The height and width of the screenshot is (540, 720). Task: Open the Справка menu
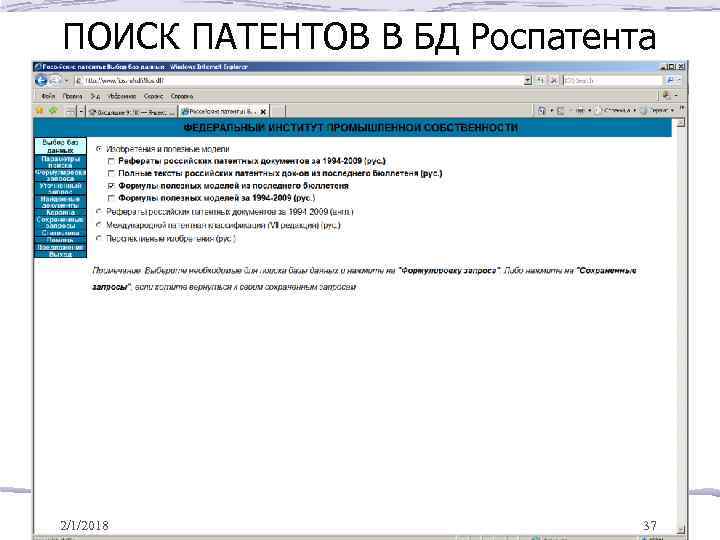coord(182,96)
